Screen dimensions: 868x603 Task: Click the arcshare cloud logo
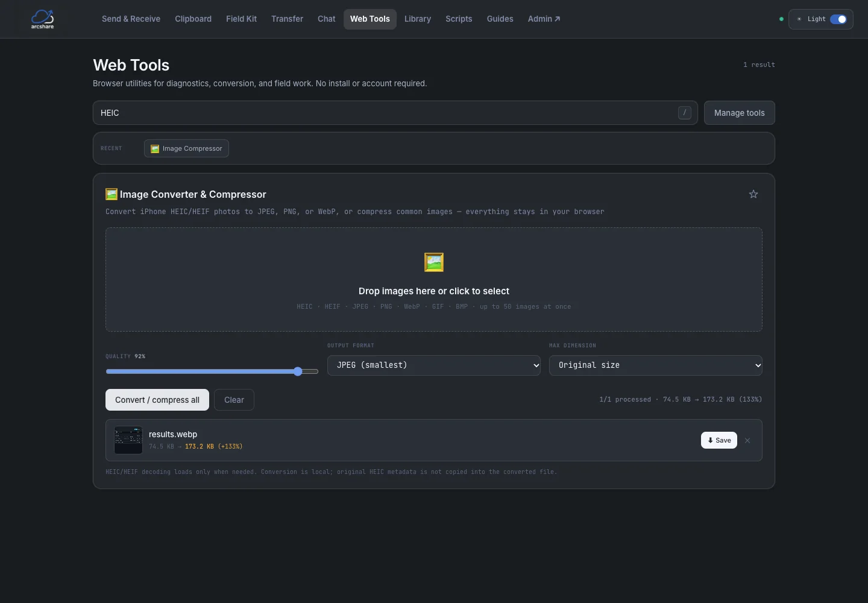point(42,19)
